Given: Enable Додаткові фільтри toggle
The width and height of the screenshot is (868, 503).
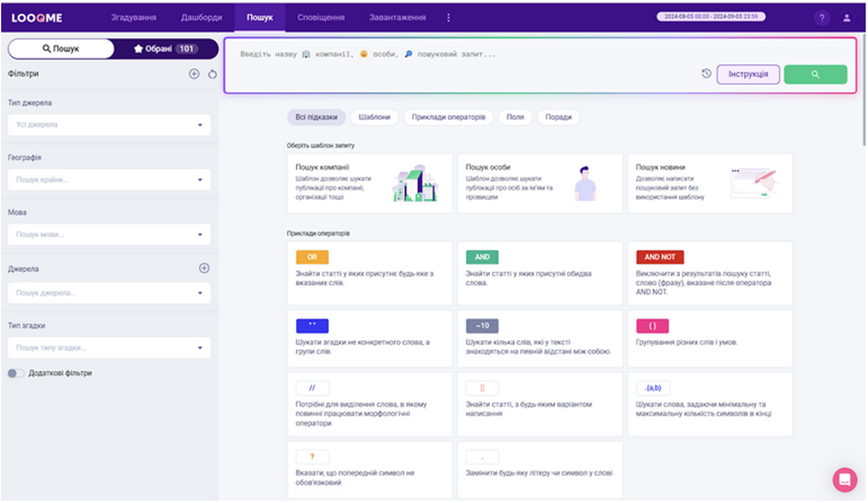Looking at the screenshot, I should point(16,373).
